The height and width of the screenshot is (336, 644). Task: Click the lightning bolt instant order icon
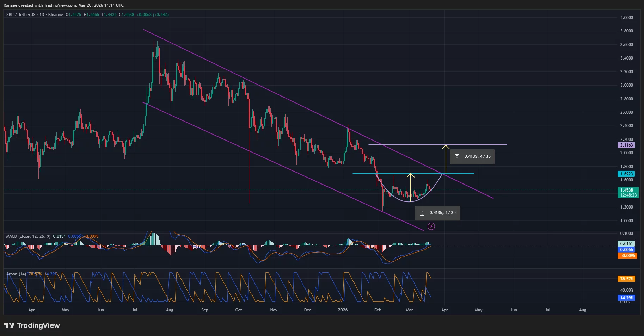click(x=431, y=226)
